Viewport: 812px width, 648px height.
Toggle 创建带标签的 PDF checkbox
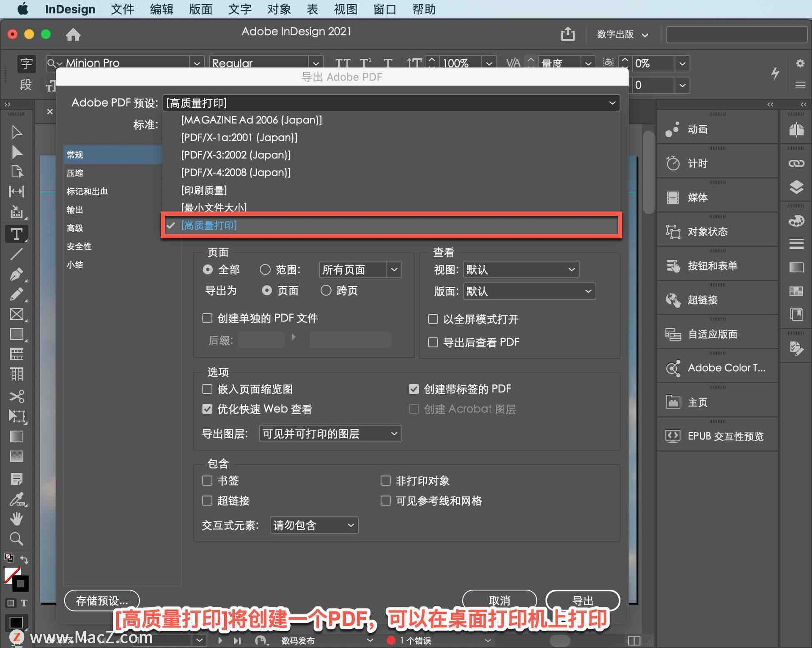coord(414,389)
